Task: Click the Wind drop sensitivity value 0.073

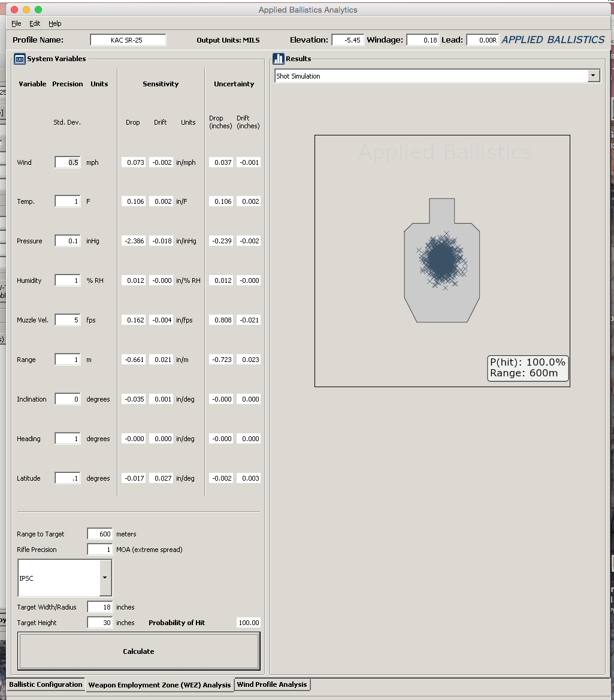Action: [x=134, y=162]
